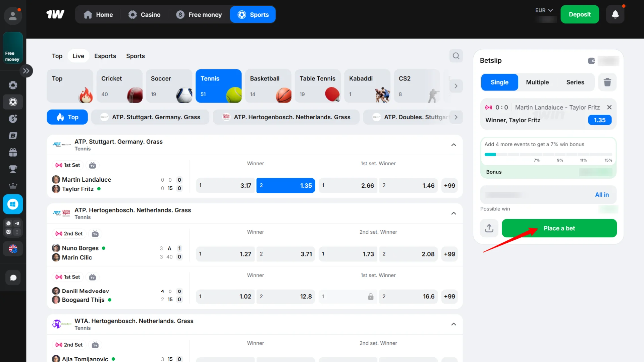Click the Windows app download icon in sidebar
This screenshot has height=362, width=644.
[x=13, y=204]
